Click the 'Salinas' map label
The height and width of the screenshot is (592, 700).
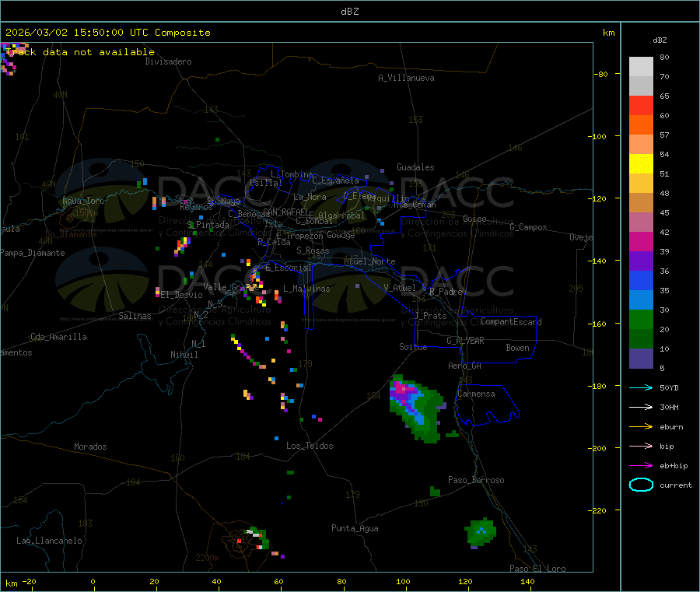click(x=135, y=316)
